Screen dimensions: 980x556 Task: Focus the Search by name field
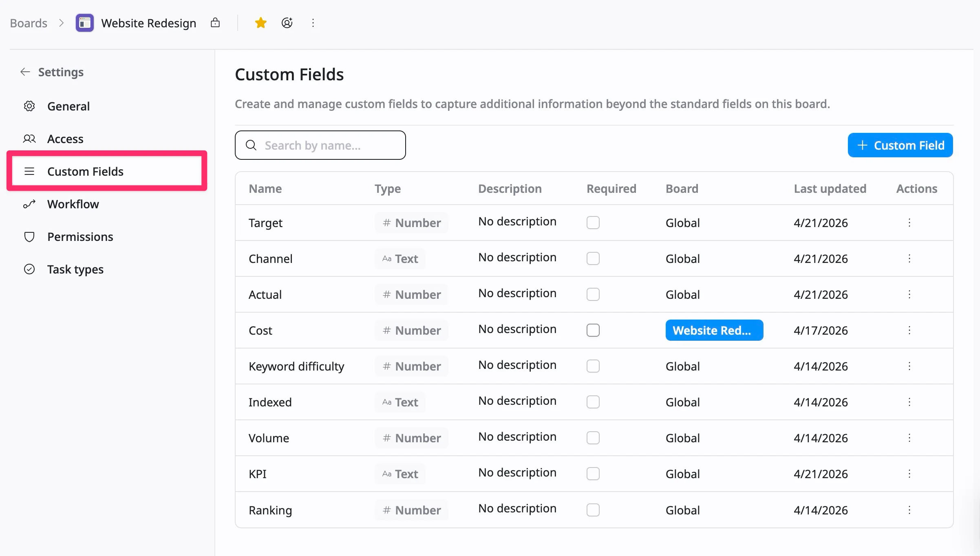click(320, 145)
